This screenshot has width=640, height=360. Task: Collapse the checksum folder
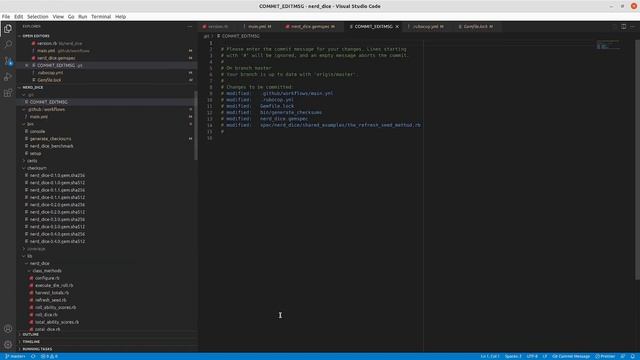[x=36, y=168]
